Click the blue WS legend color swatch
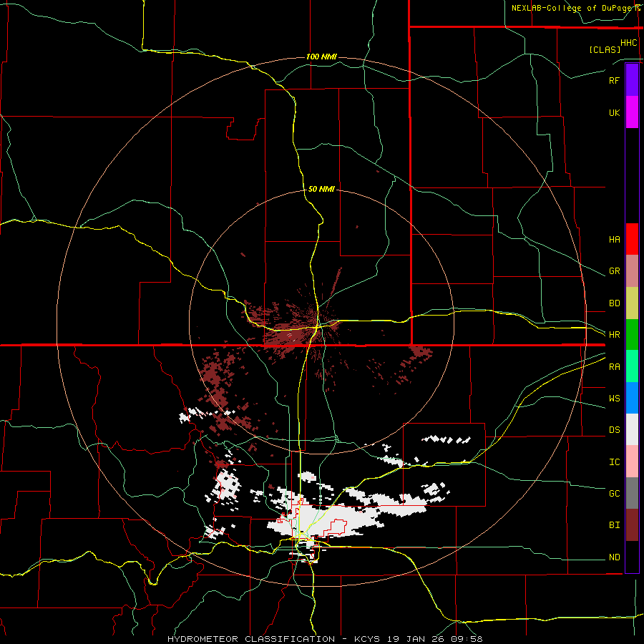This screenshot has width=644, height=644. tap(632, 398)
